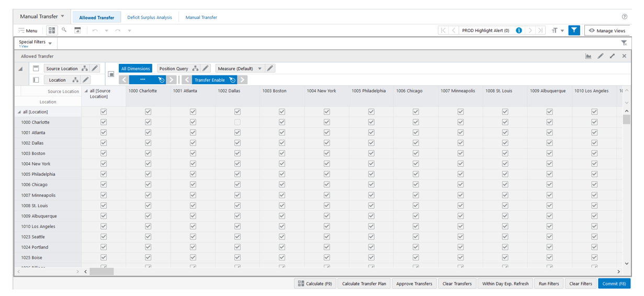
Task: Go to next highlight alert arrow
Action: click(530, 30)
